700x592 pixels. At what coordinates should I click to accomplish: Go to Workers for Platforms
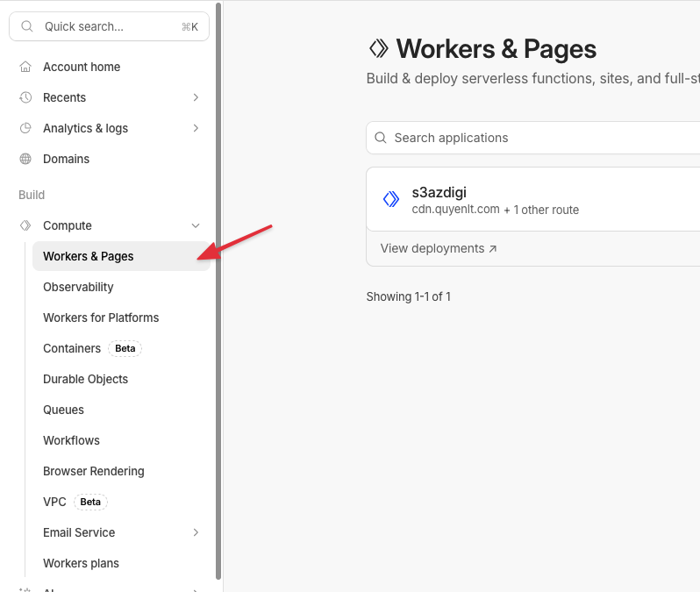click(x=101, y=317)
